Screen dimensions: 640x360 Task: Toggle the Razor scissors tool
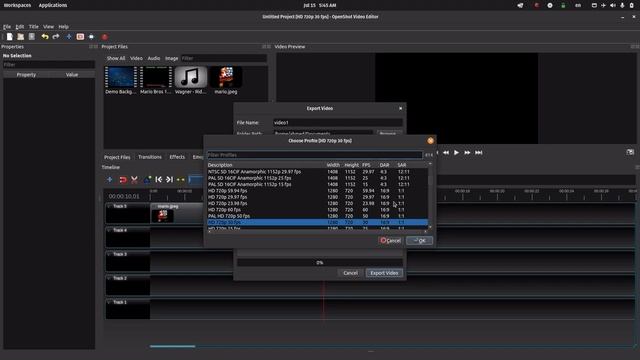point(134,180)
